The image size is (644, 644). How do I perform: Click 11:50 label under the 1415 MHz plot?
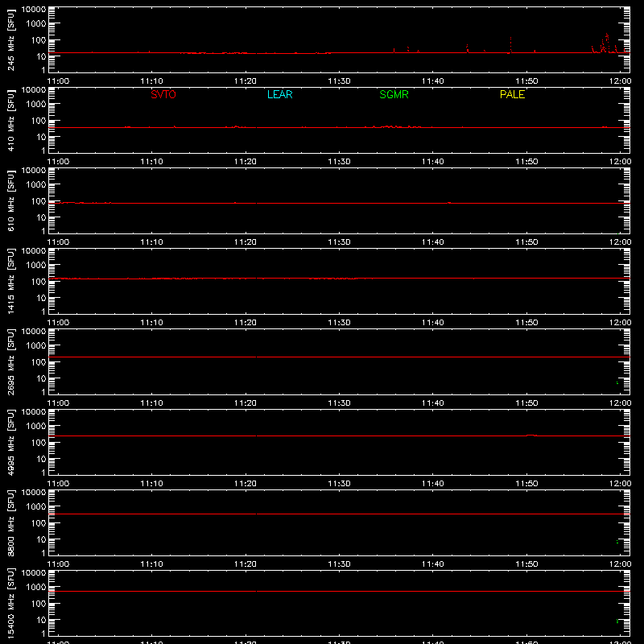[526, 323]
